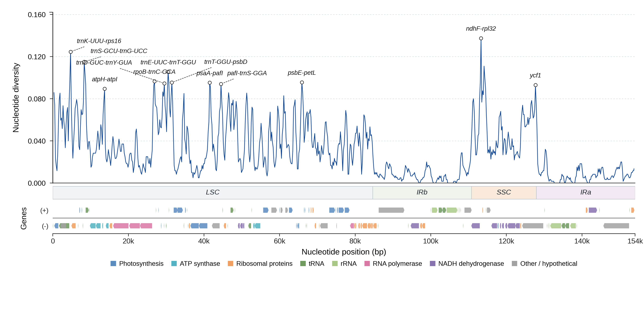
Task: Select the psaA-pafI peak marker circle
Action: 210,83
